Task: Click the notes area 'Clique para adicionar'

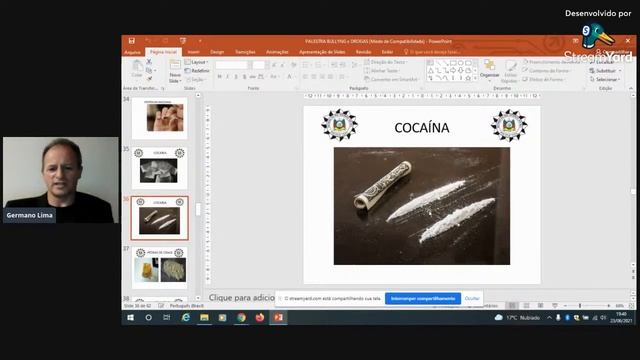Action: tap(242, 298)
